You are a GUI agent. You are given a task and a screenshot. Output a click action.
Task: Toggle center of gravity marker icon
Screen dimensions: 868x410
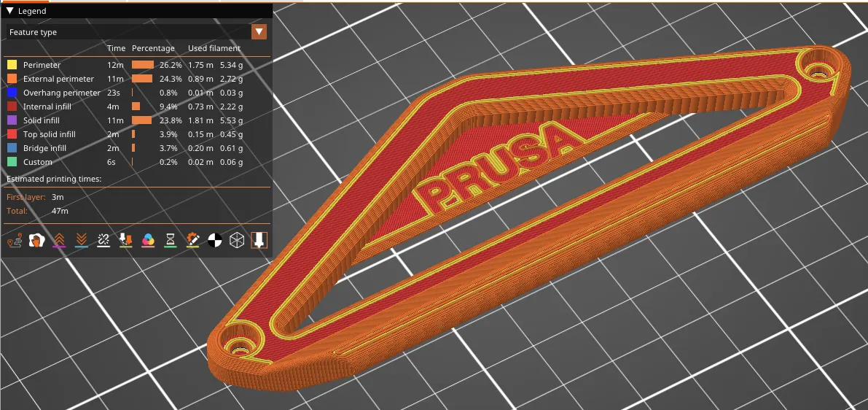[215, 240]
